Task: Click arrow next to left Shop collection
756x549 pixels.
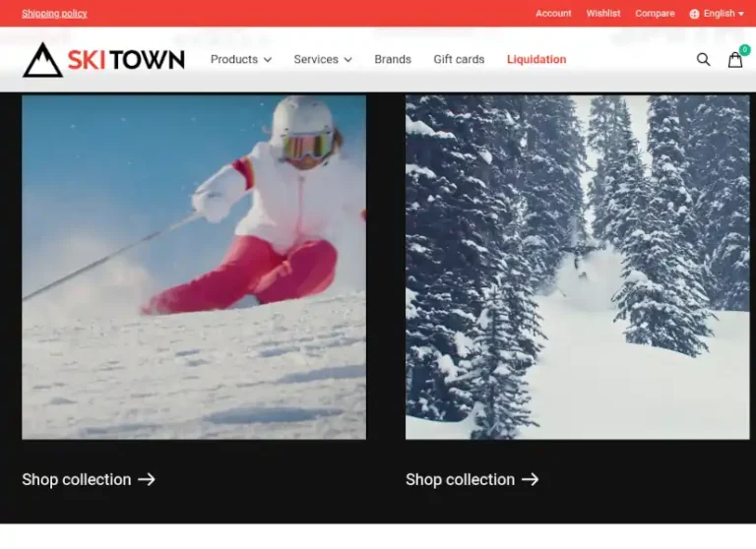Action: click(x=147, y=479)
